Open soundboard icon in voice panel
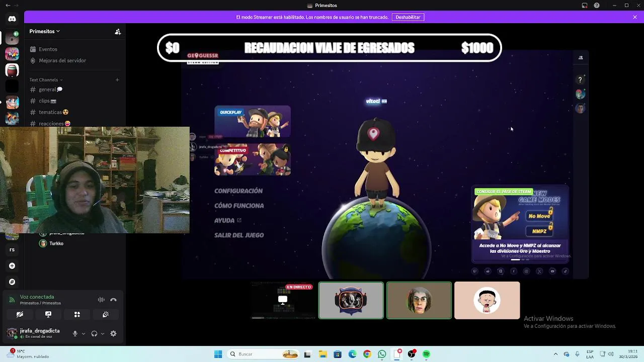The image size is (644, 362). click(106, 314)
